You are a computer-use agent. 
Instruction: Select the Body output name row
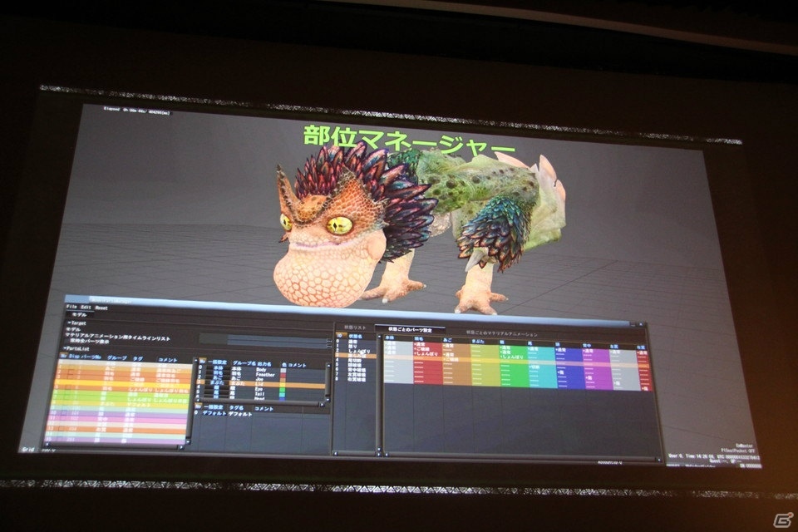[261, 370]
